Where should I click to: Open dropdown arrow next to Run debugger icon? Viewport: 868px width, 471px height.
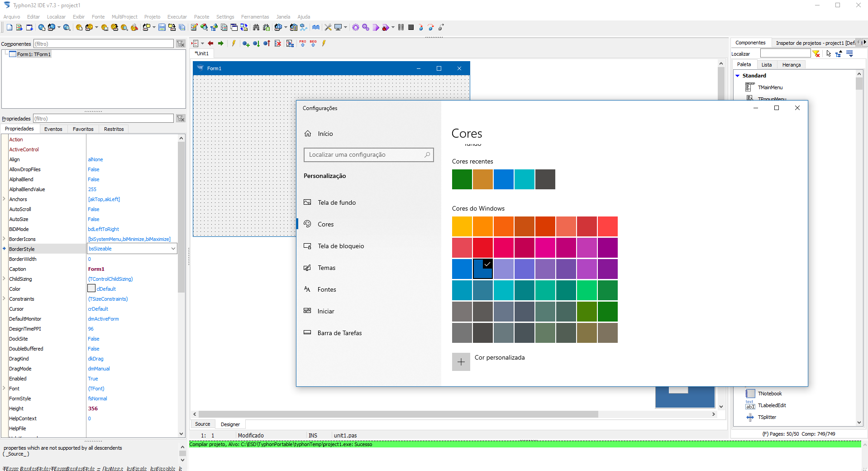click(393, 27)
